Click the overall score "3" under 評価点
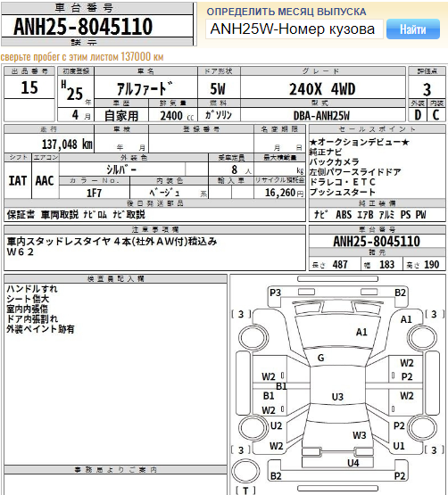448x495 pixels. point(427,90)
